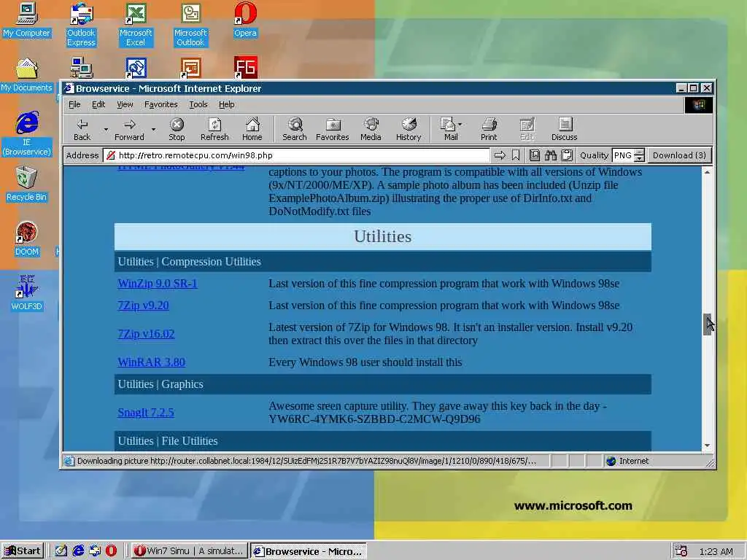This screenshot has height=560, width=747.
Task: Launch DOOM from the desktop
Action: pos(27,239)
